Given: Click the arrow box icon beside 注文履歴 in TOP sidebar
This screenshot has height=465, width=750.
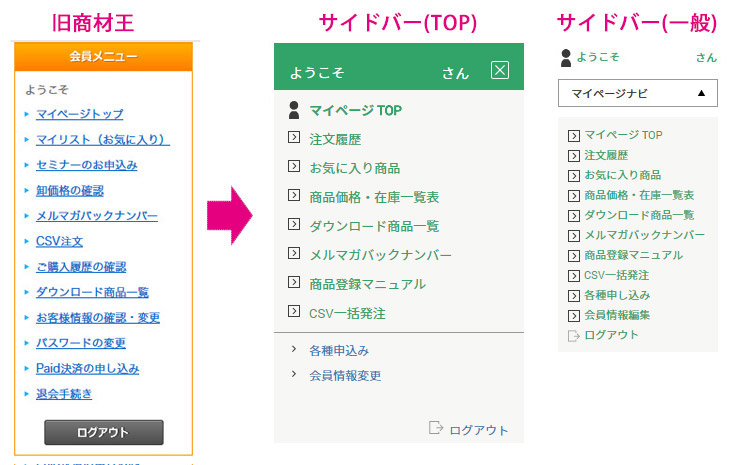Looking at the screenshot, I should (x=294, y=138).
